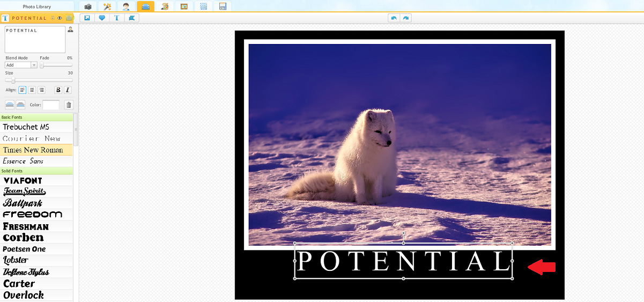Open the checkered texture tab
Image resolution: width=644 pixels, height=302 pixels.
click(203, 6)
